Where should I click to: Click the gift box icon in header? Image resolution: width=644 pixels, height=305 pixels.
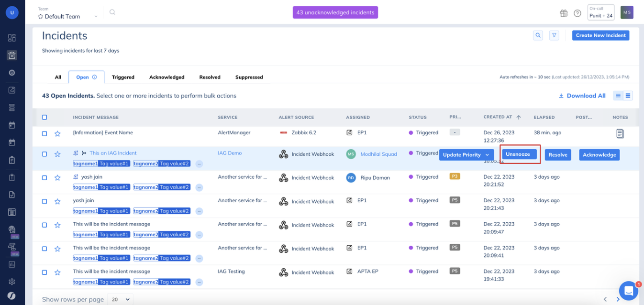click(564, 13)
